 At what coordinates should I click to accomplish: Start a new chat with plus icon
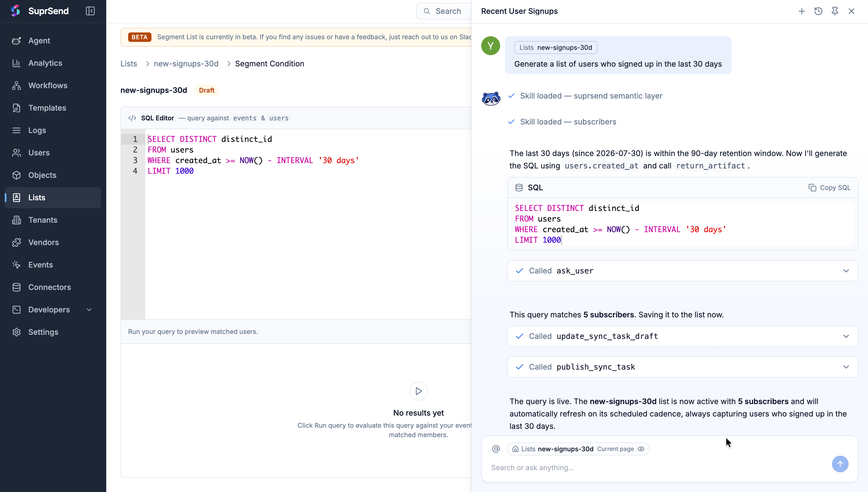point(801,11)
